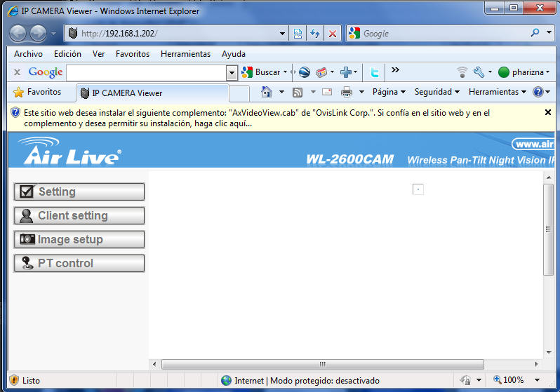Click the www.air website link in banner

[x=533, y=144]
